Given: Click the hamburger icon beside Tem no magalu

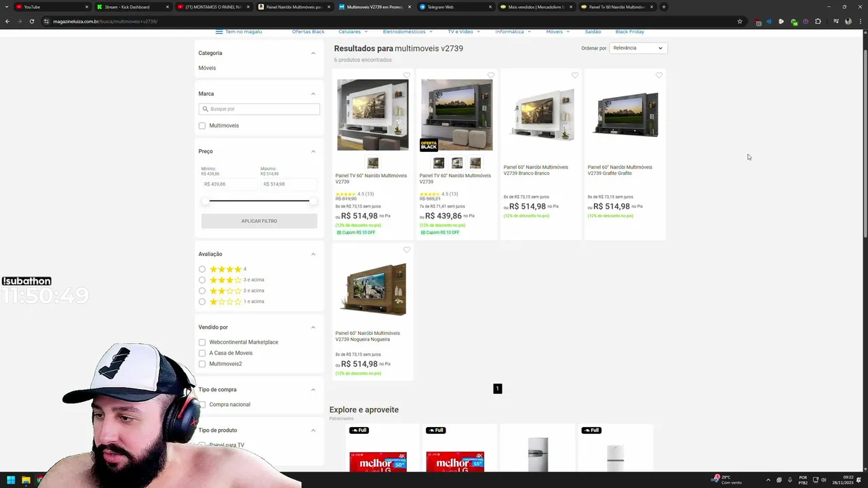Looking at the screenshot, I should (219, 32).
